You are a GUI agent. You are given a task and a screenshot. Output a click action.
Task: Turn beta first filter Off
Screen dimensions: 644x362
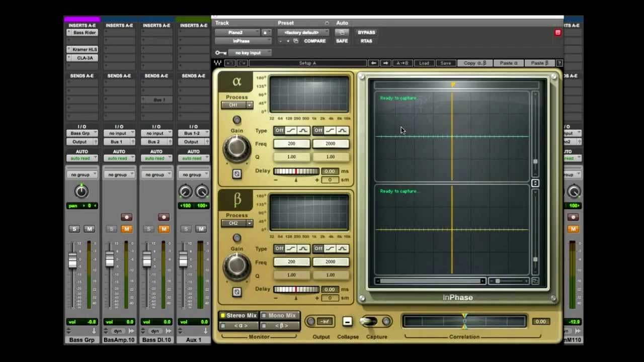tap(279, 249)
